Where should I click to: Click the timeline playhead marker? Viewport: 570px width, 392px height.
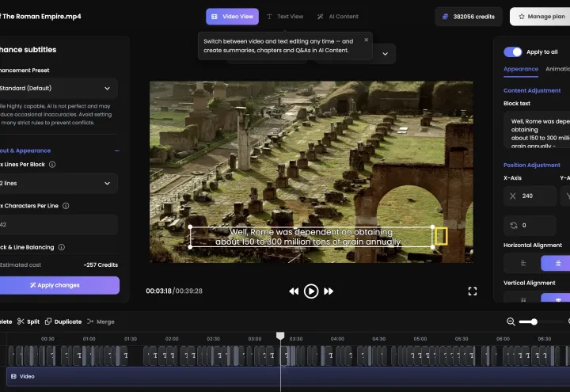pyautogui.click(x=280, y=335)
